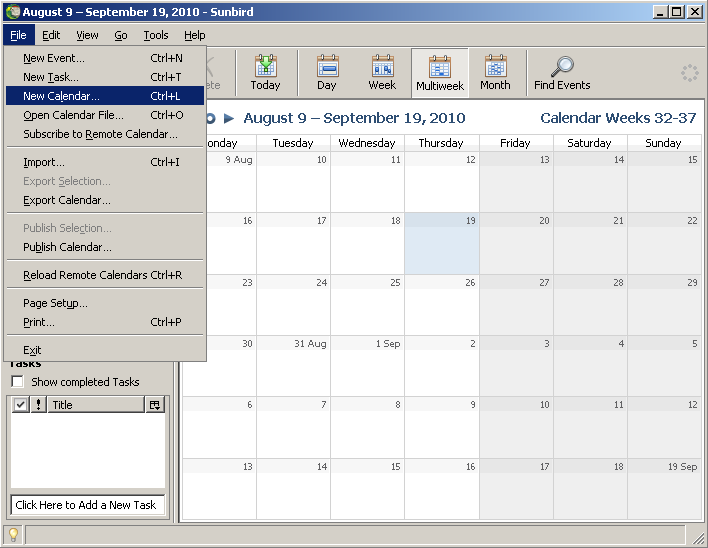Choose Print from File menu
This screenshot has width=708, height=548.
click(105, 322)
